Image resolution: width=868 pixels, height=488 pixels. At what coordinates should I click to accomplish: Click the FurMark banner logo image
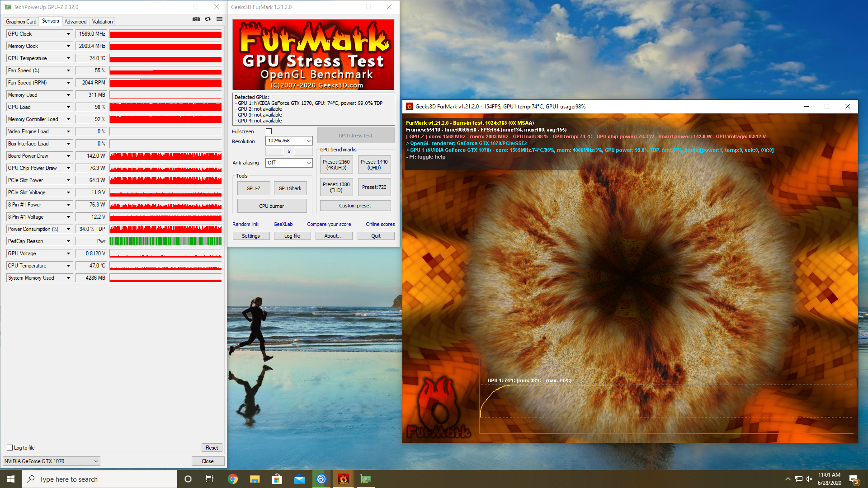pyautogui.click(x=313, y=55)
